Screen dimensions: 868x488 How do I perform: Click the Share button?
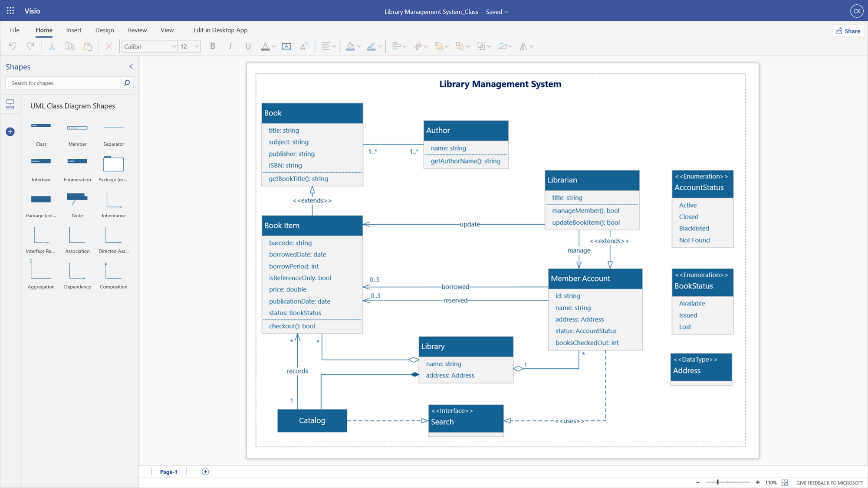847,31
